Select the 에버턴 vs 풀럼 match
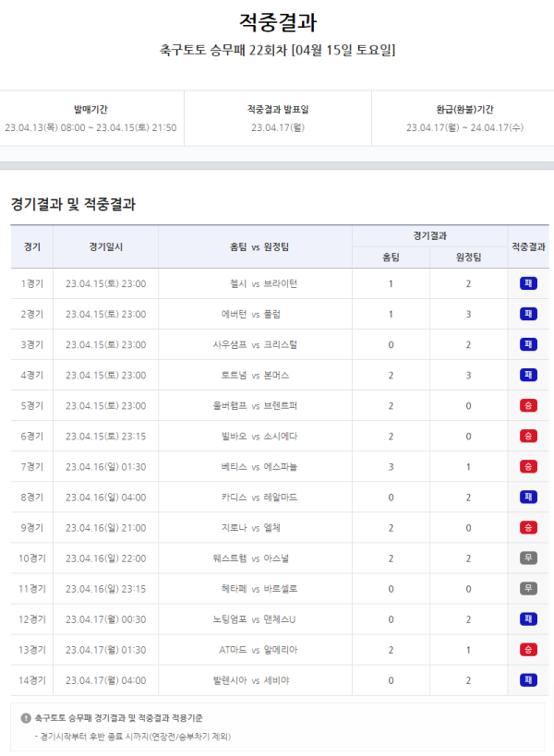Image resolution: width=554 pixels, height=756 pixels. (251, 314)
